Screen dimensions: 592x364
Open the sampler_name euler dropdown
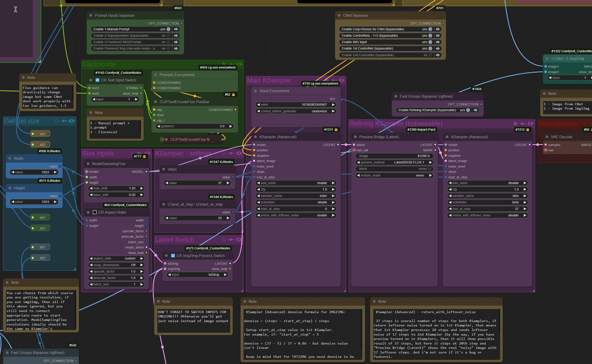point(296,196)
